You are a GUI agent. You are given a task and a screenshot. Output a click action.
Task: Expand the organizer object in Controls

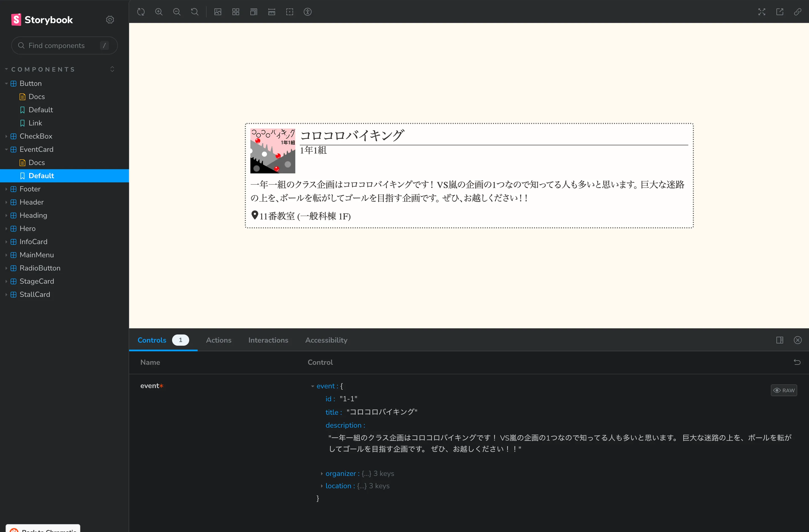322,473
